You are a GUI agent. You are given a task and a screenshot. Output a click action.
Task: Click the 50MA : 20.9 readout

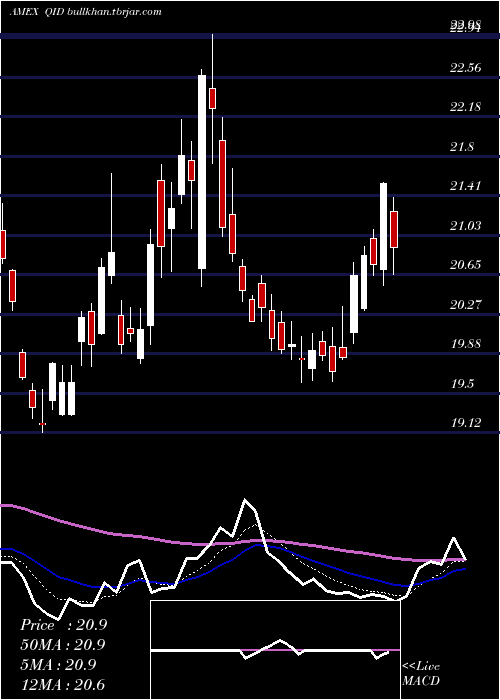click(62, 645)
